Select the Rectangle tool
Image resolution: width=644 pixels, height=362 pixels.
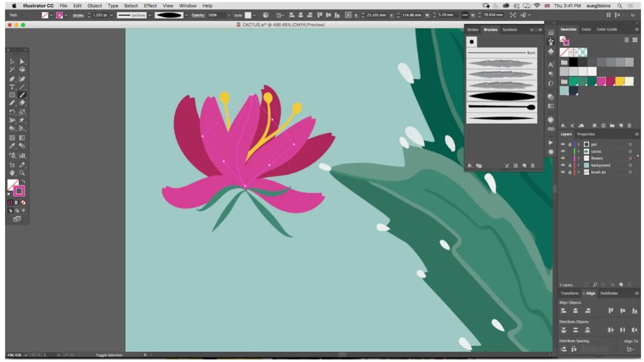[x=12, y=95]
